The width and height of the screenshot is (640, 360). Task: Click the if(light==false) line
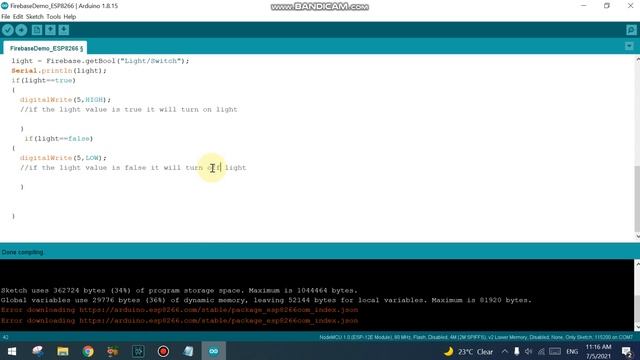click(x=59, y=138)
